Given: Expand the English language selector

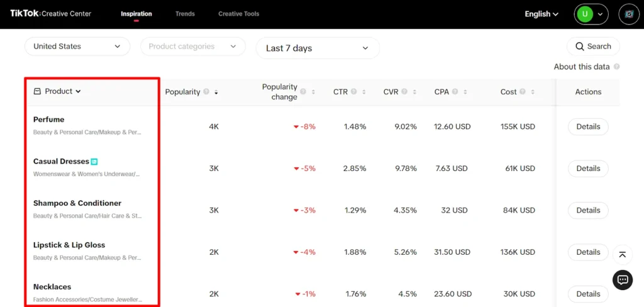Looking at the screenshot, I should pyautogui.click(x=541, y=14).
